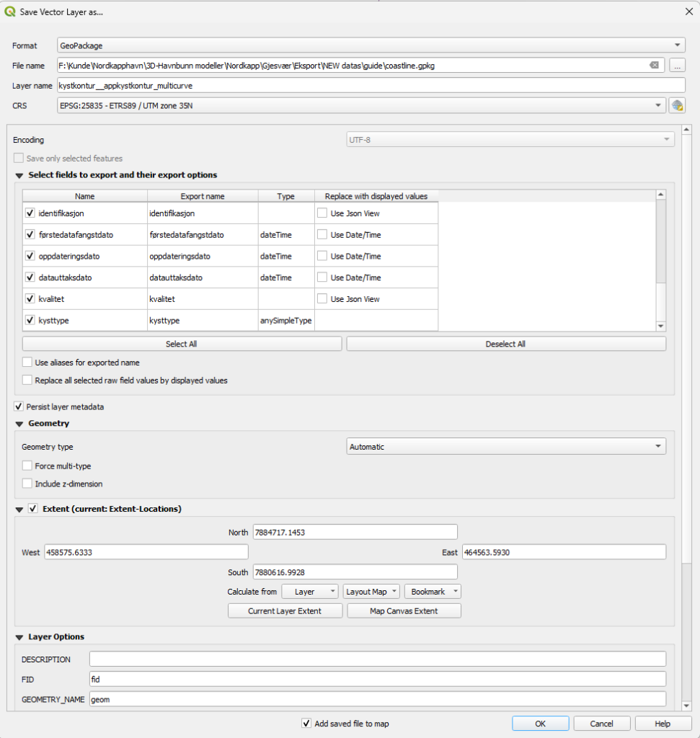
Task: Collapse the Layer Options section arrow
Action: (19, 637)
